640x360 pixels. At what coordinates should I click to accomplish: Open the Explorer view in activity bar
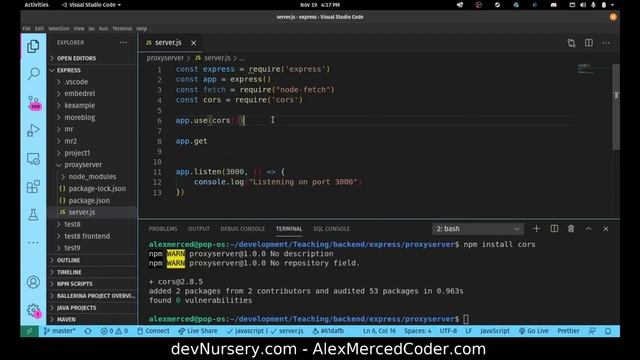[33, 47]
